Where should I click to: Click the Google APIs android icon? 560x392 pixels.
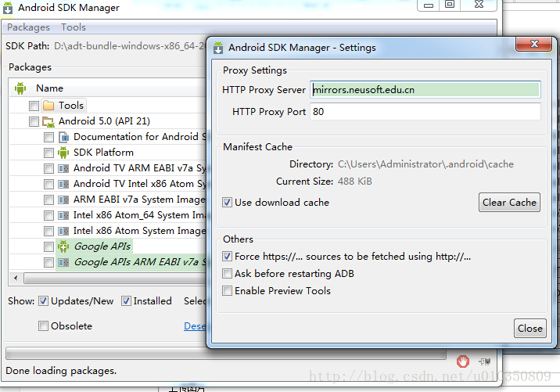(63, 246)
